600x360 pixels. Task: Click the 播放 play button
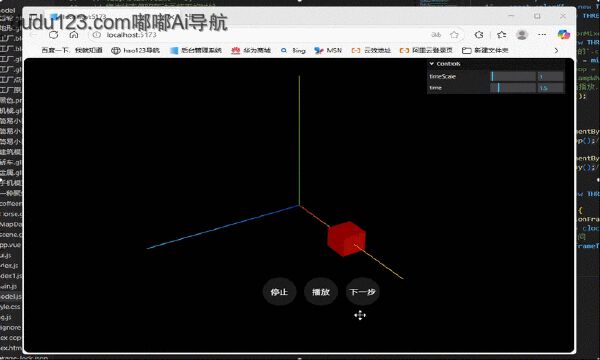321,292
